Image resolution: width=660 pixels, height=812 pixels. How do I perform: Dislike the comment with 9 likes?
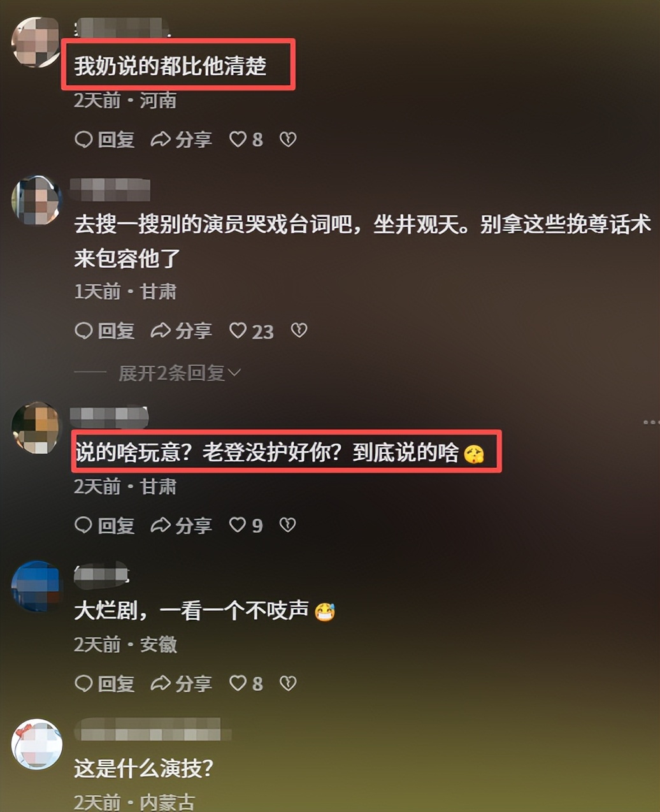tap(288, 525)
